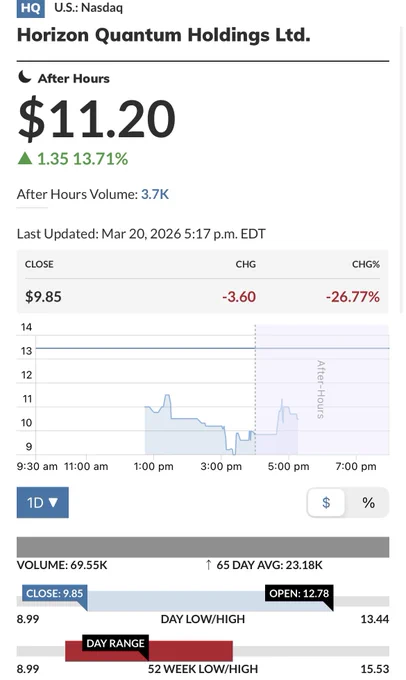This screenshot has height=680, width=406.
Task: Click the 1:00 pm chart axis label
Action: (154, 467)
